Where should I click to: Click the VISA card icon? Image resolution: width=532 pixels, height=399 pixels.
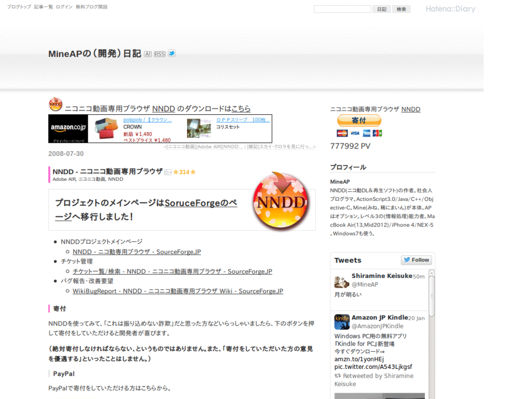click(354, 134)
